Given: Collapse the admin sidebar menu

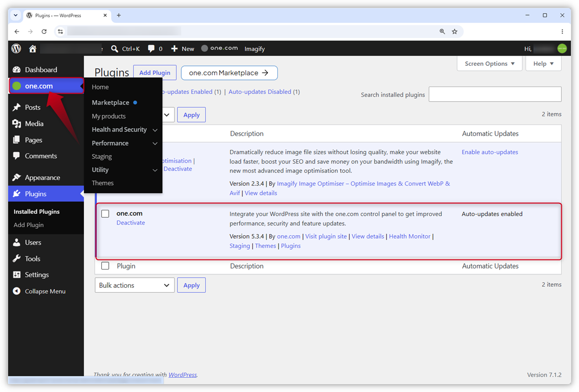Looking at the screenshot, I should pos(46,291).
